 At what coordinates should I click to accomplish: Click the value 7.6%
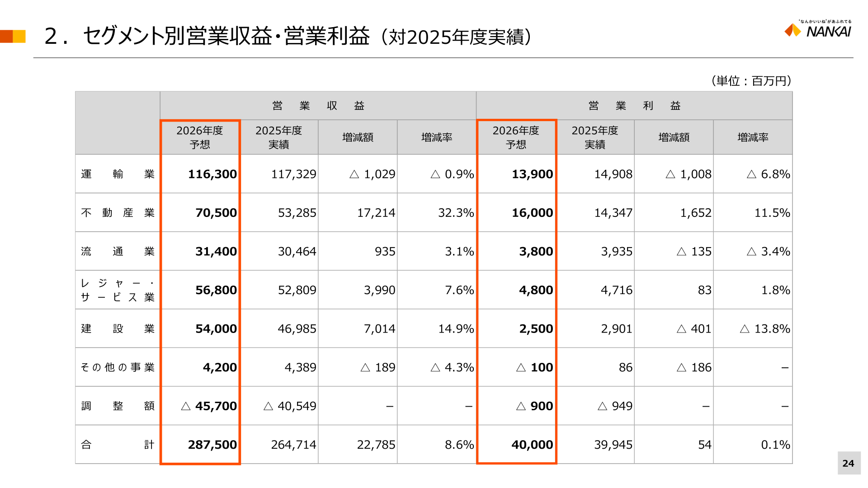[x=459, y=290]
